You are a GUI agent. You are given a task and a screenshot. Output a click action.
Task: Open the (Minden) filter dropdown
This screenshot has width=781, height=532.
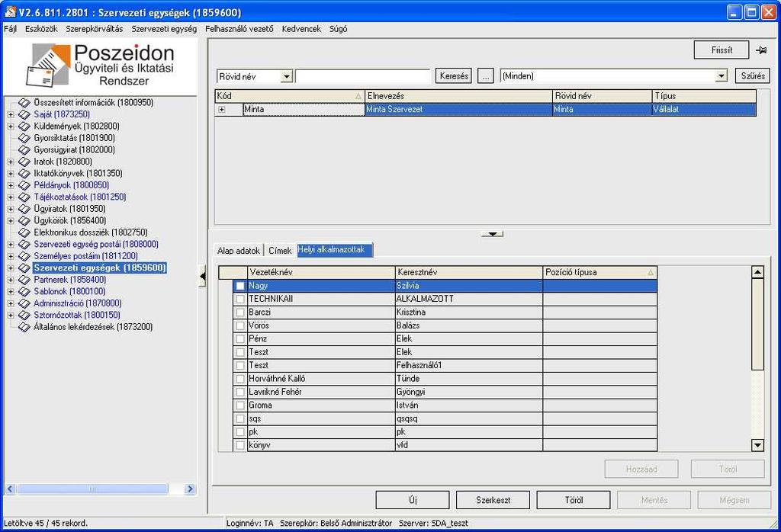[x=722, y=76]
